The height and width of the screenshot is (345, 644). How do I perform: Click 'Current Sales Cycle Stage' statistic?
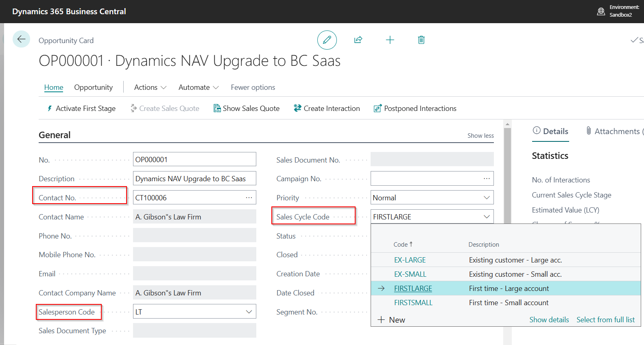tap(572, 195)
